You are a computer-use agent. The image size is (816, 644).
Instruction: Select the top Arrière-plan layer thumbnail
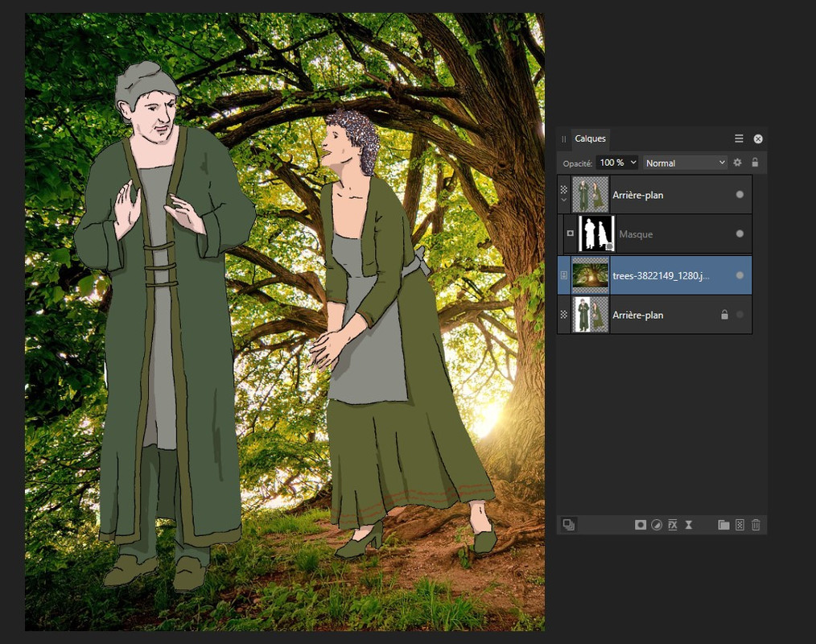[590, 194]
